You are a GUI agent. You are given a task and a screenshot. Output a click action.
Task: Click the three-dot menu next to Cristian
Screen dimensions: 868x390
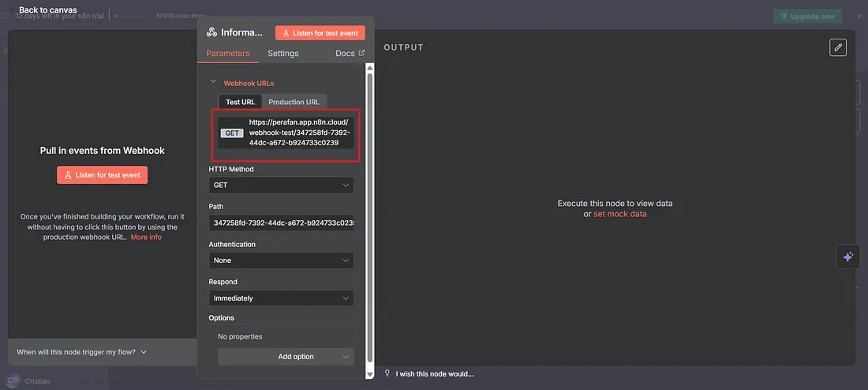[x=90, y=381]
